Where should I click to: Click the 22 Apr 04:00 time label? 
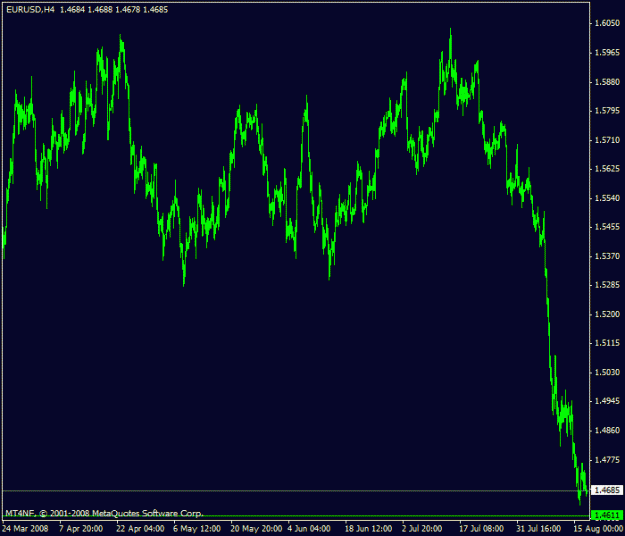pyautogui.click(x=140, y=529)
